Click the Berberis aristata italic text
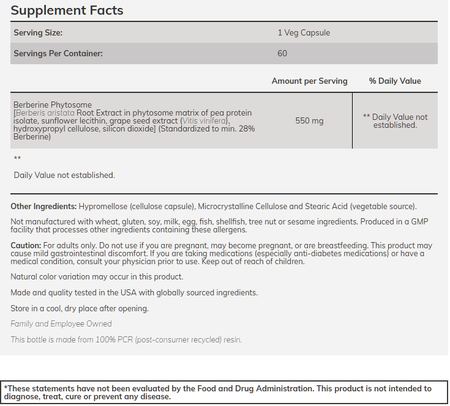Screen dimensions: 450x406 (x=45, y=113)
